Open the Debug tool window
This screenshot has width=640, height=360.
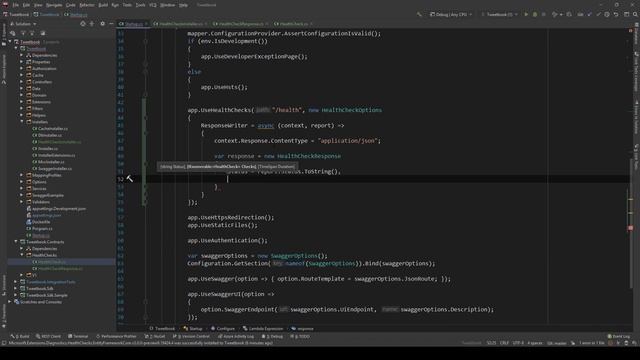(272, 336)
